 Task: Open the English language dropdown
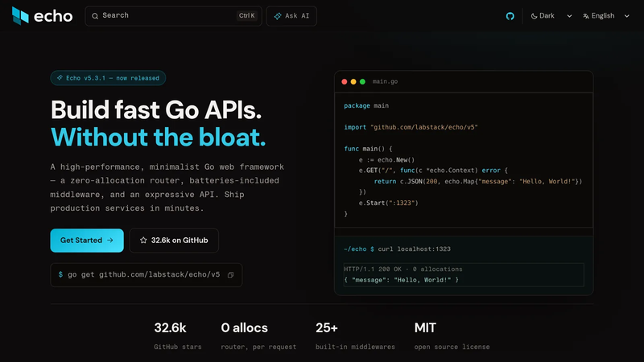point(606,16)
